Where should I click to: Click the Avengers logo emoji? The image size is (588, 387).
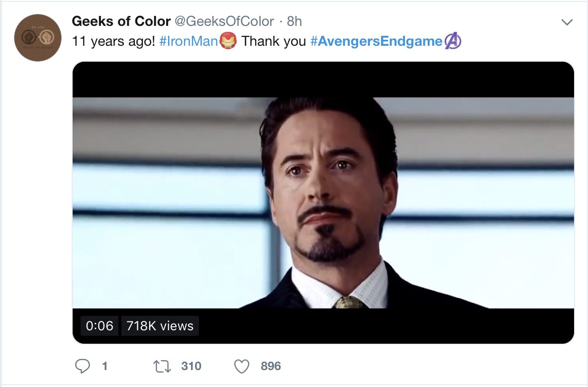click(453, 41)
